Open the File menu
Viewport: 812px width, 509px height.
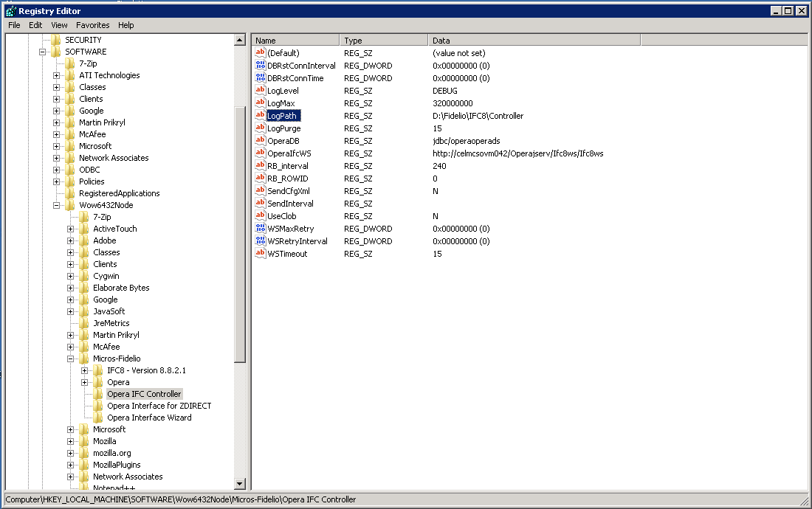point(14,25)
